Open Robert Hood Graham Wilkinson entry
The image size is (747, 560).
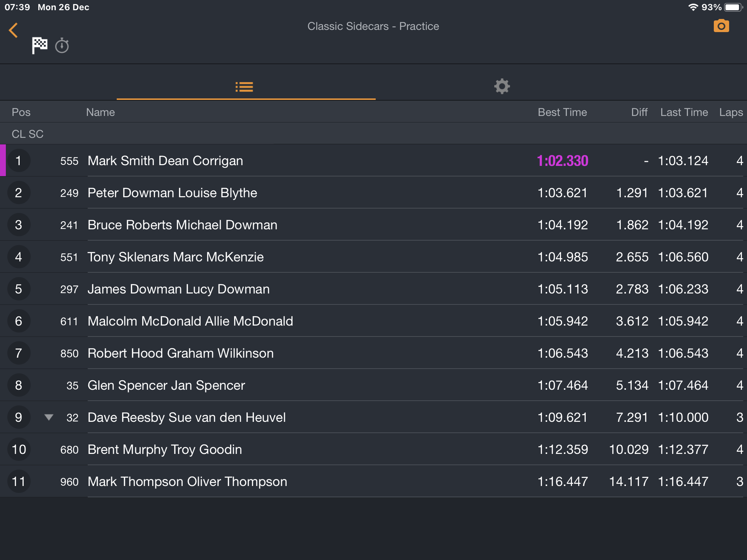pyautogui.click(x=373, y=353)
